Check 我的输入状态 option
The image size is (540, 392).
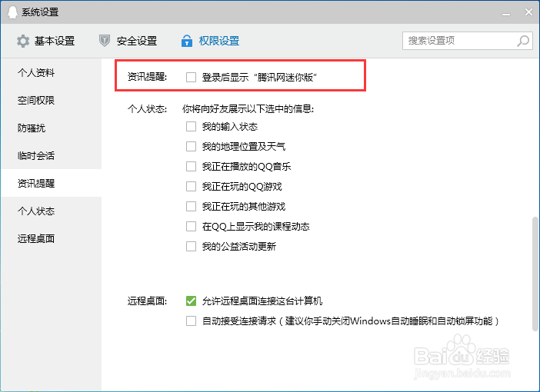point(191,127)
